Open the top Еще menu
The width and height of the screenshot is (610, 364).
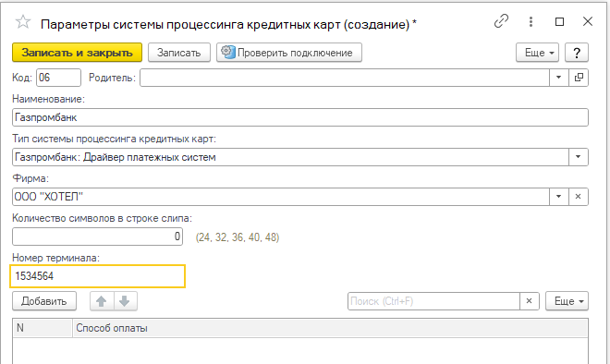537,53
